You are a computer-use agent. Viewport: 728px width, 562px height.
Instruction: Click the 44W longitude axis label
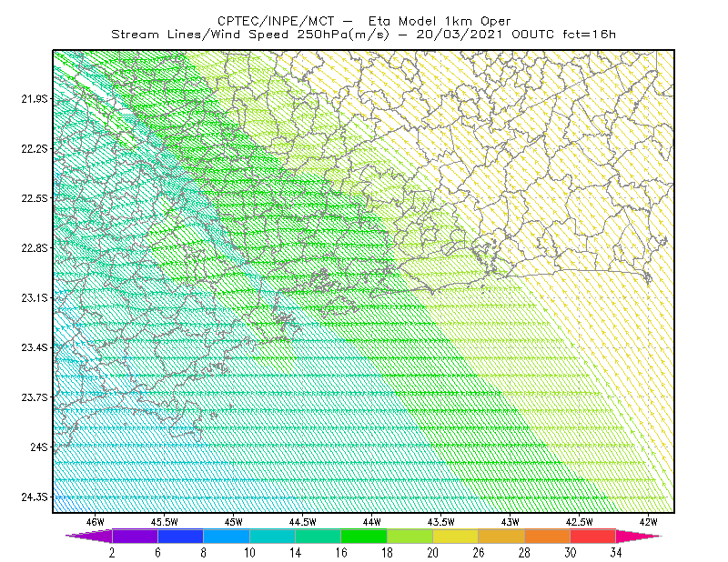tap(372, 522)
